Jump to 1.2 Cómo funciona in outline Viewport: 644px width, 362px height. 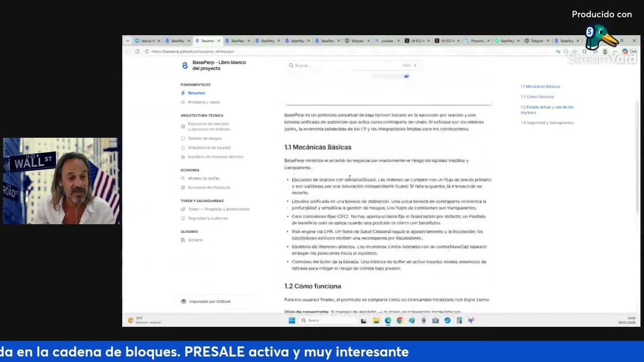537,97
